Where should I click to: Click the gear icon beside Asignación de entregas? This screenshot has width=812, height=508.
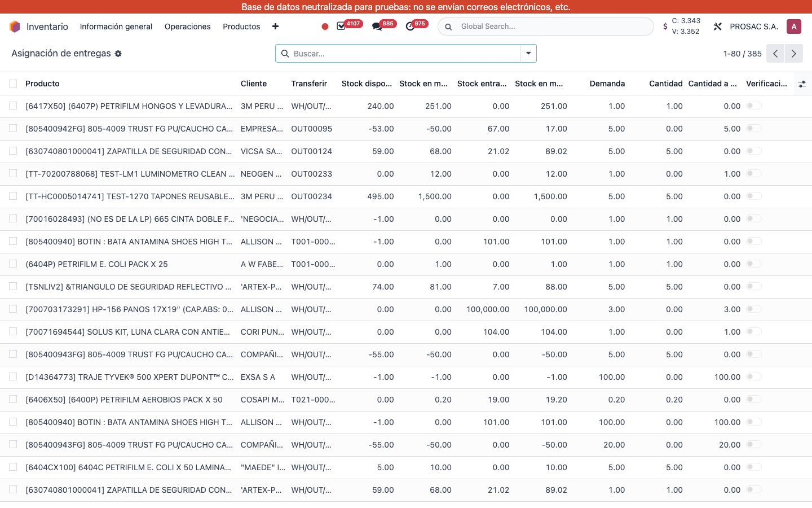118,54
